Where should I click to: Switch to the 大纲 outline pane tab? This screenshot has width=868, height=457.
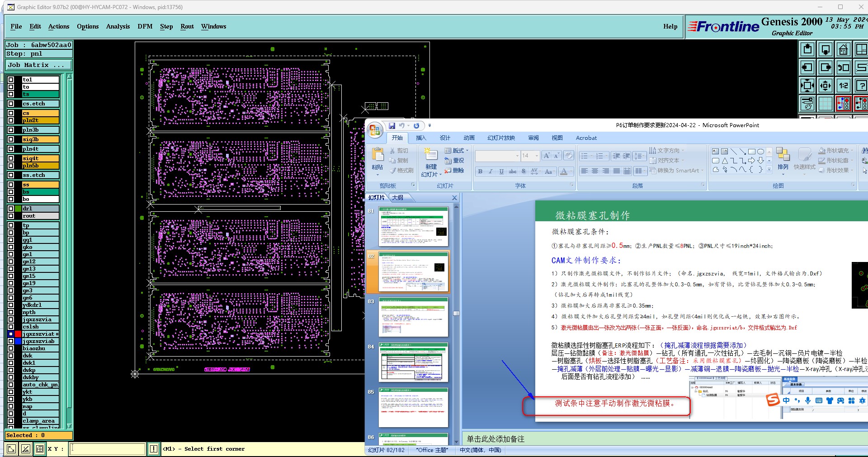(x=397, y=197)
